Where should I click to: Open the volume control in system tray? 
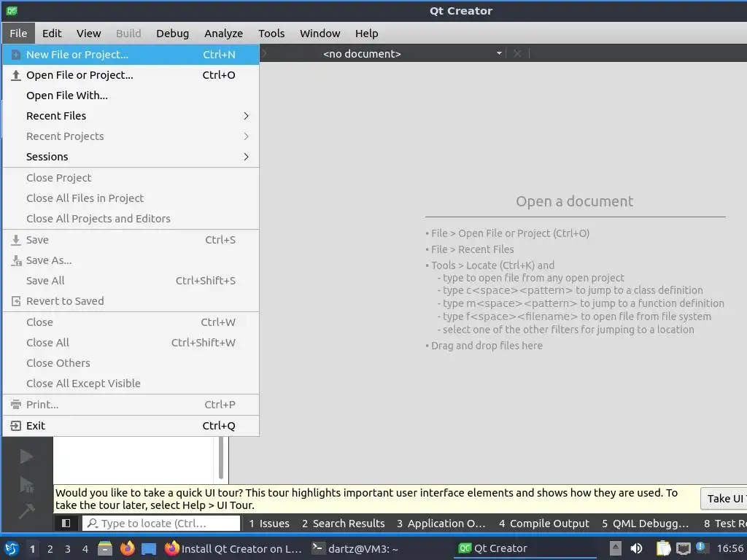click(x=636, y=548)
